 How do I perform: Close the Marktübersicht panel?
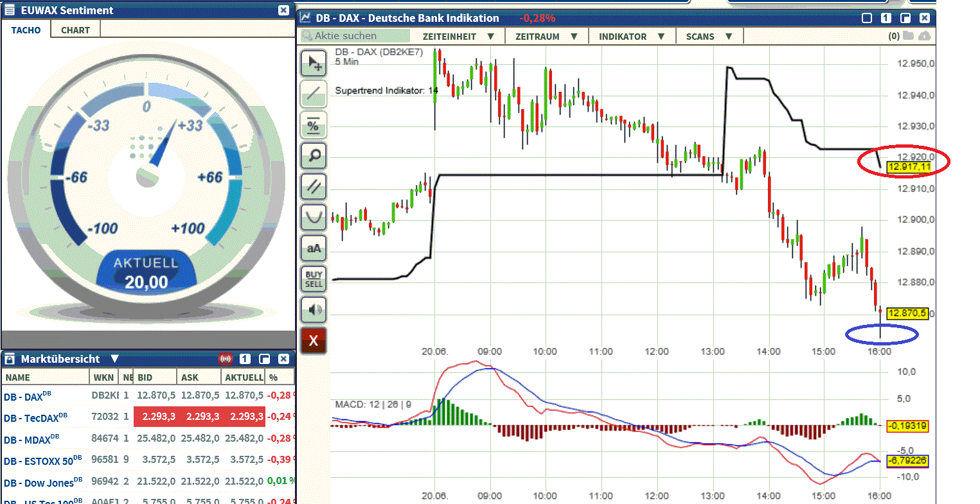[x=283, y=359]
